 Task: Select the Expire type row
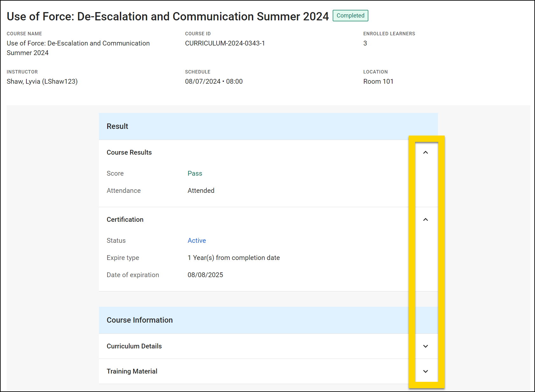123,258
